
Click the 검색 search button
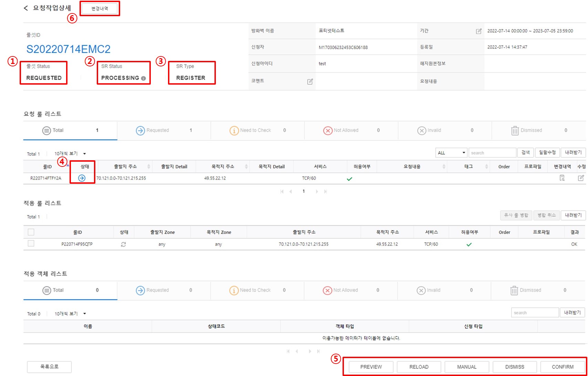(526, 153)
